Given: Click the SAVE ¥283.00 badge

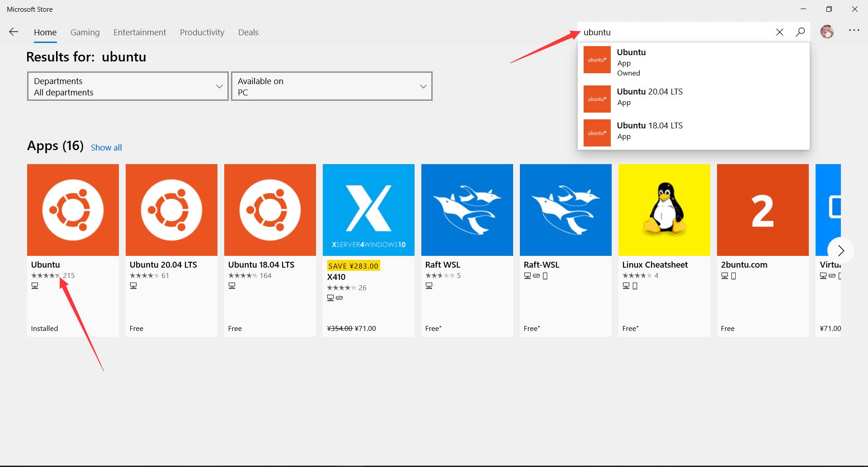Looking at the screenshot, I should [354, 266].
